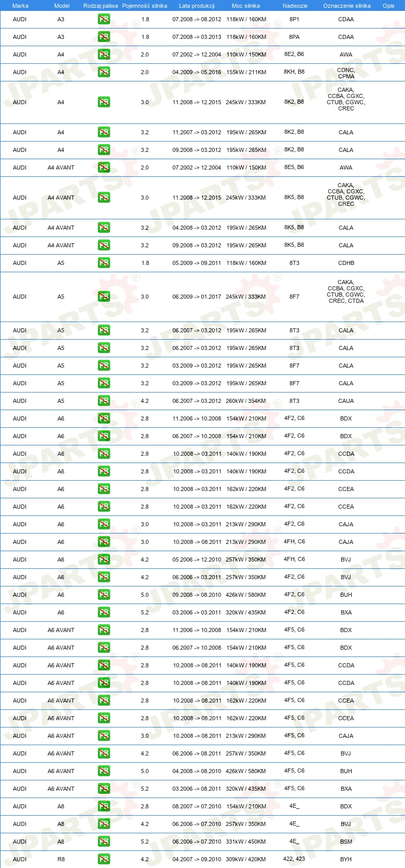The width and height of the screenshot is (405, 868).
Task: Click fuel icon in A3 8P1 row
Action: [104, 19]
